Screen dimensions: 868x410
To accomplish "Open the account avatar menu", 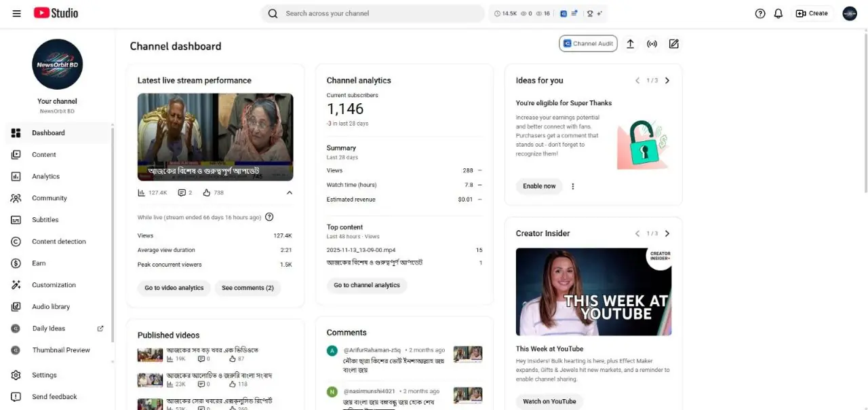I will [850, 13].
